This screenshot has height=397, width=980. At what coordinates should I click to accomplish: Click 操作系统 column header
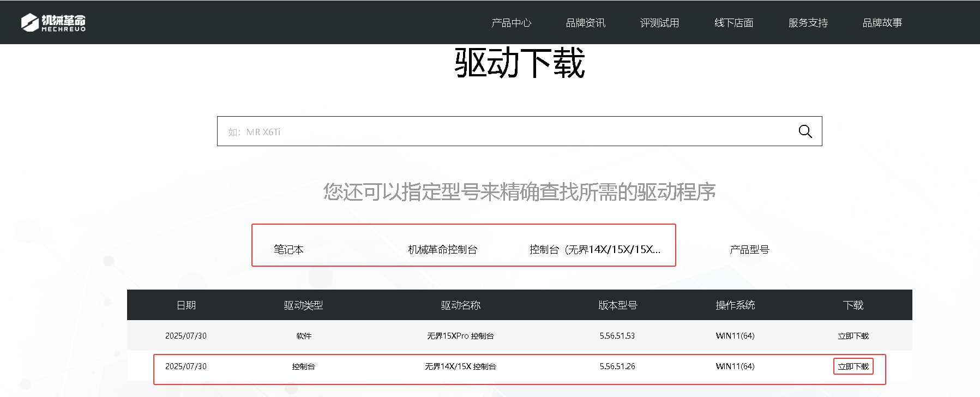click(736, 305)
